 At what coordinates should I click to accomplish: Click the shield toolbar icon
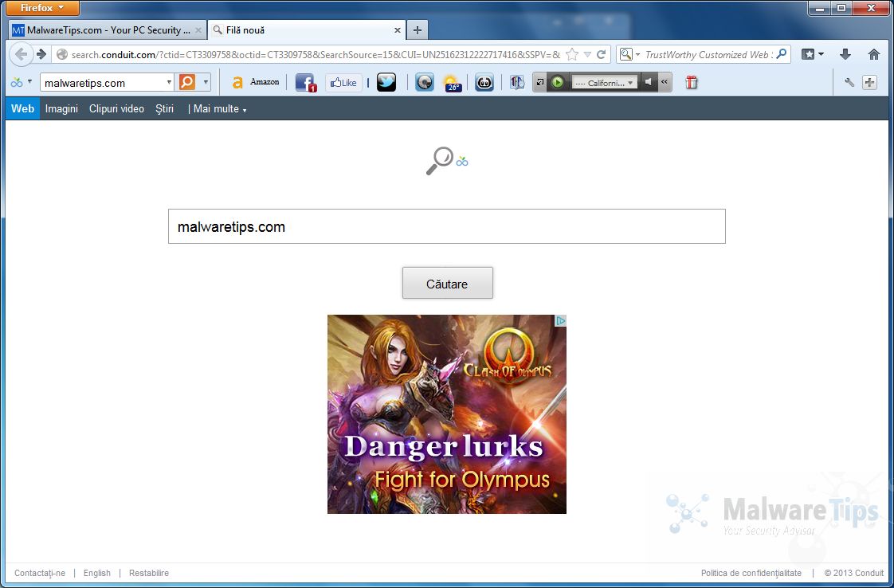517,83
